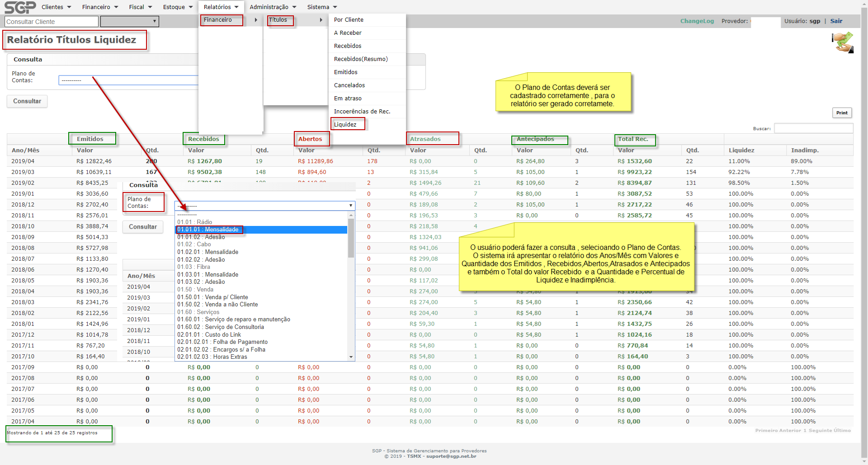
Task: Sort table by Liquidez column header
Action: click(741, 150)
